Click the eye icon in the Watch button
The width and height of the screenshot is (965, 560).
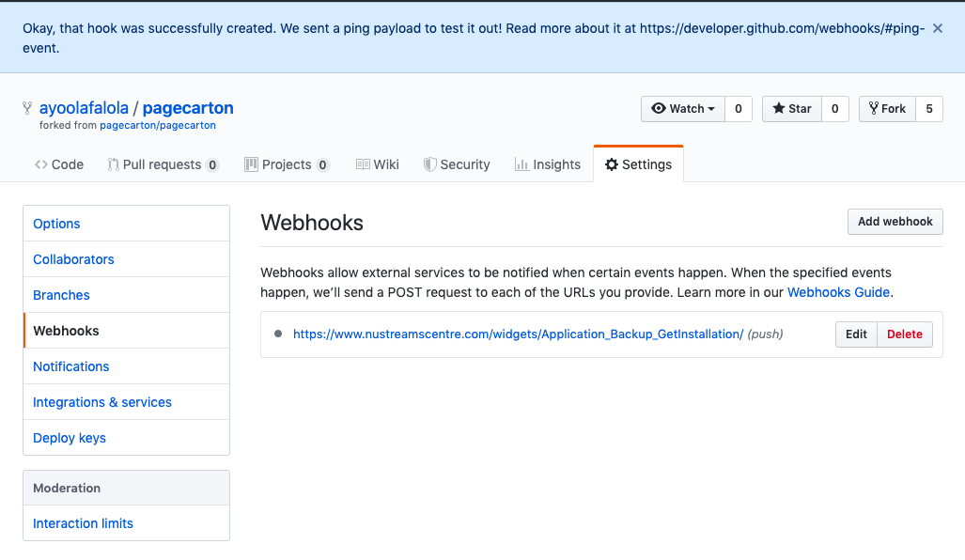[x=659, y=108]
